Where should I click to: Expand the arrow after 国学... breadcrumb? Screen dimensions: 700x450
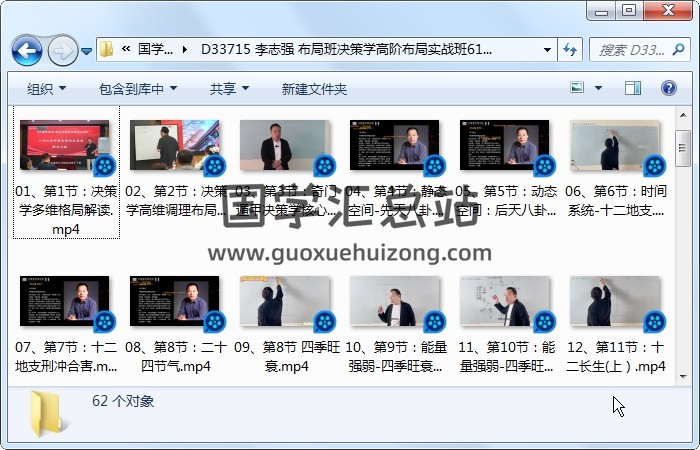(184, 50)
